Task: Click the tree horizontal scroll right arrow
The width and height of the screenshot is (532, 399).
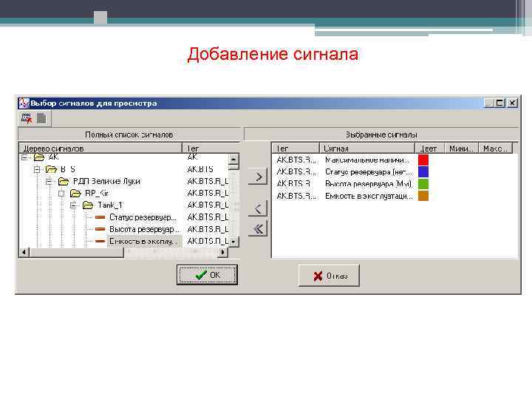Action: [222, 253]
